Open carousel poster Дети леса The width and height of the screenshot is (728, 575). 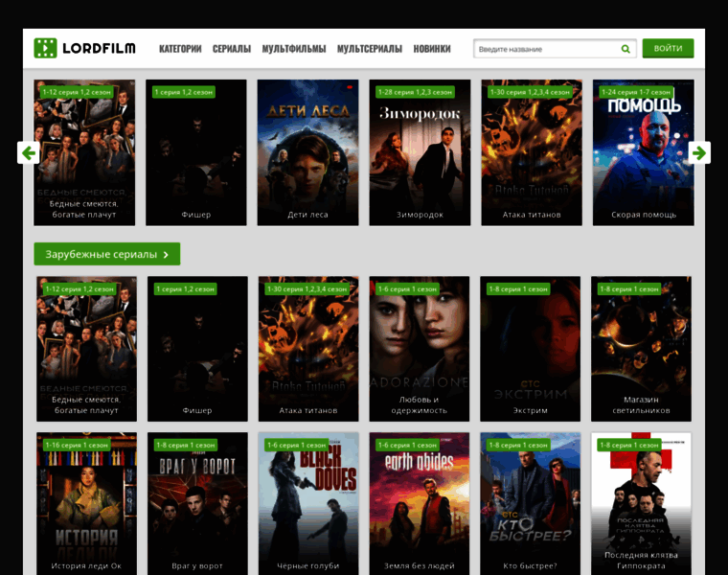pyautogui.click(x=307, y=152)
